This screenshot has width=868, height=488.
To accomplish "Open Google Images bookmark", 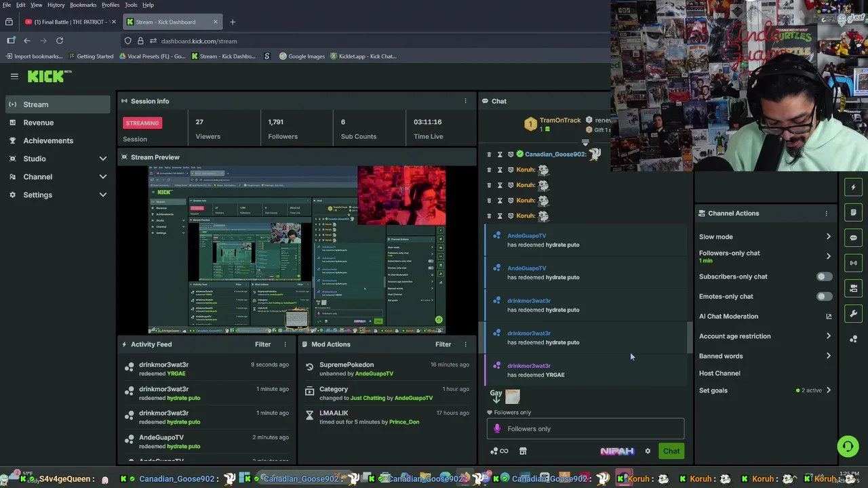I will tap(302, 56).
